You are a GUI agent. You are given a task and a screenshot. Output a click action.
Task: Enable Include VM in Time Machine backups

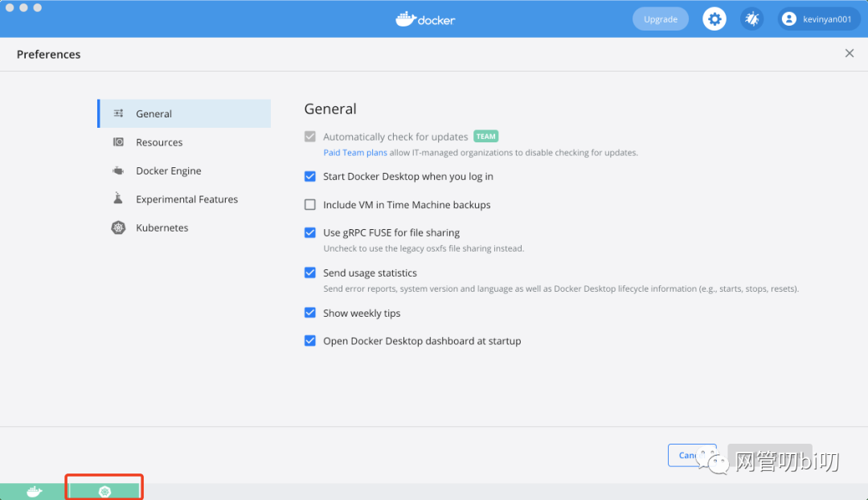click(x=310, y=204)
